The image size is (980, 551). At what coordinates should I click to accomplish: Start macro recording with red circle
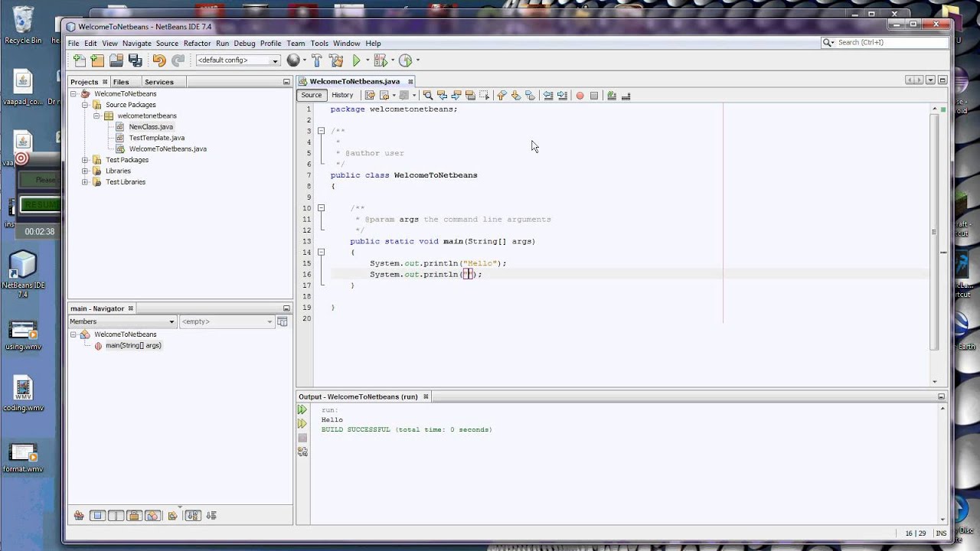(x=580, y=96)
